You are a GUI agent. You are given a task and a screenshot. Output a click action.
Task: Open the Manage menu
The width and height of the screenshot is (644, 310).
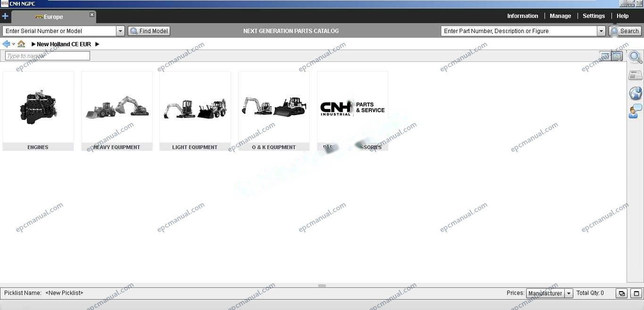[560, 16]
